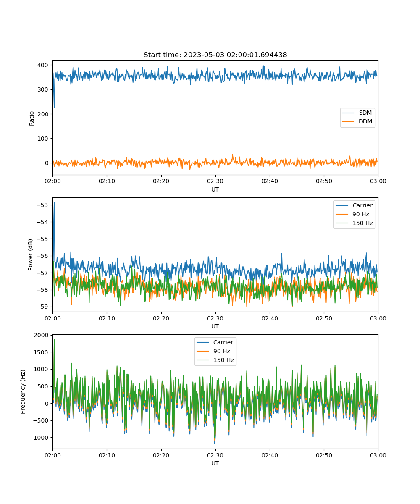Click the UT label under power plot

(215, 326)
